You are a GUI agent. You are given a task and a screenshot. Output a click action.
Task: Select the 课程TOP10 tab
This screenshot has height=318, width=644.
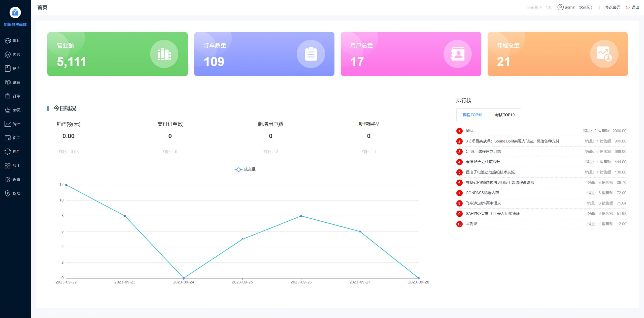[472, 115]
